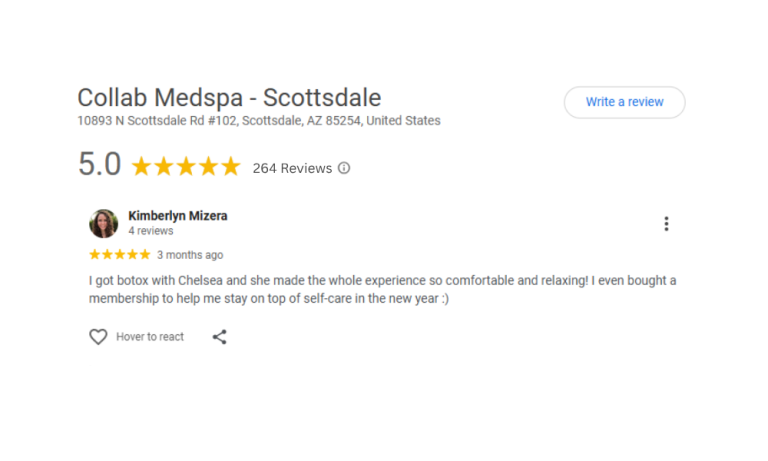Click first small star in Kimberlyn's review
The width and height of the screenshot is (768, 461).
click(95, 255)
